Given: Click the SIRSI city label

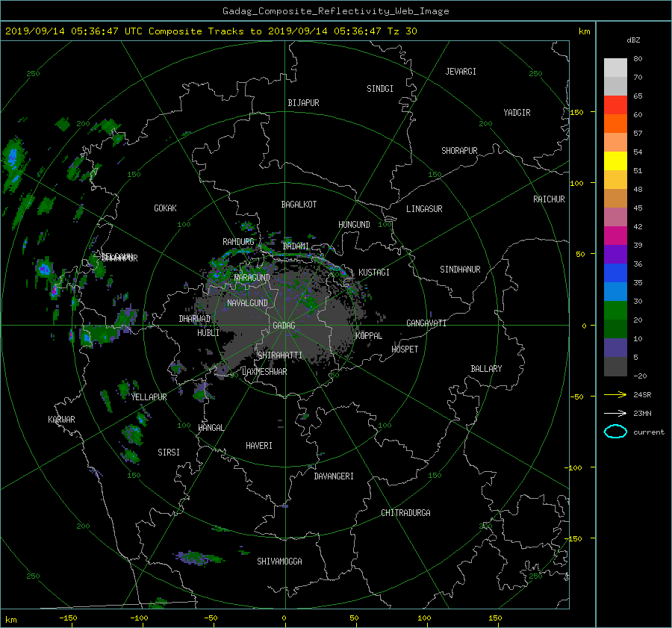Looking at the screenshot, I should tap(169, 453).
